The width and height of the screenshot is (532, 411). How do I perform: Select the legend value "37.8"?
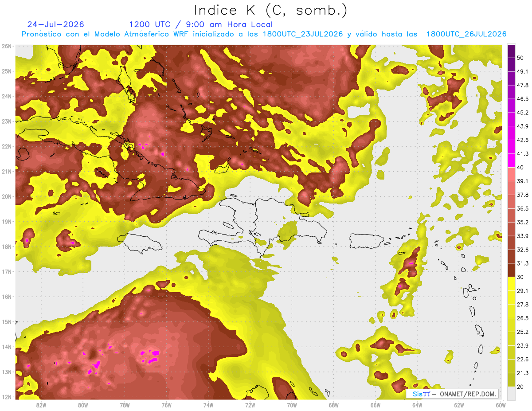point(523,195)
